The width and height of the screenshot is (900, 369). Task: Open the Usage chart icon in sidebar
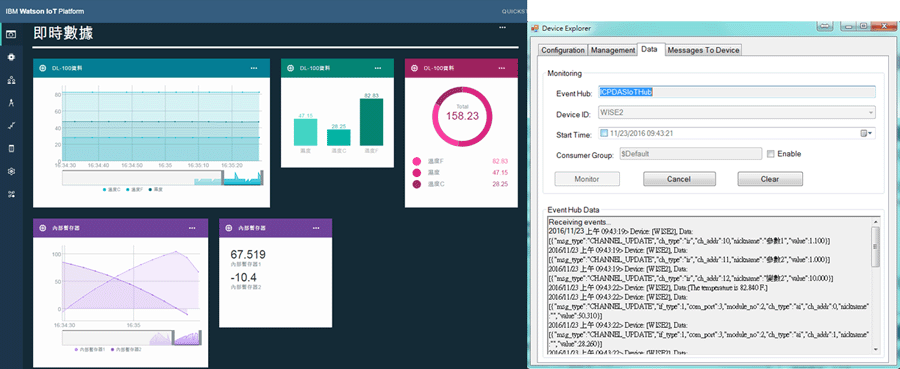pos(11,126)
